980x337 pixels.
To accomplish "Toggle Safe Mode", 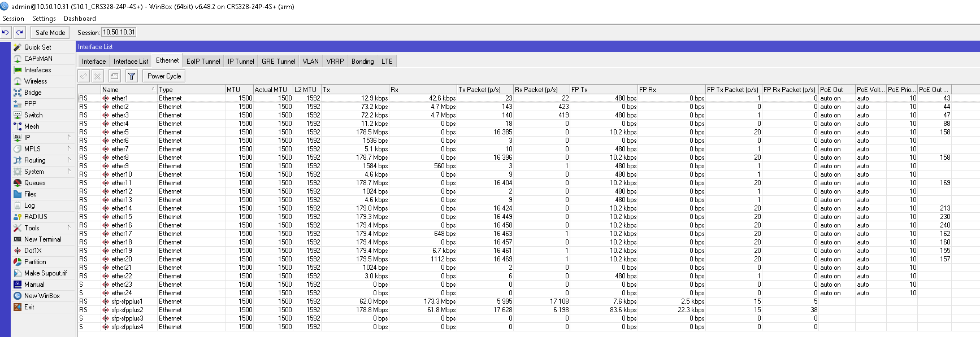I will click(50, 33).
